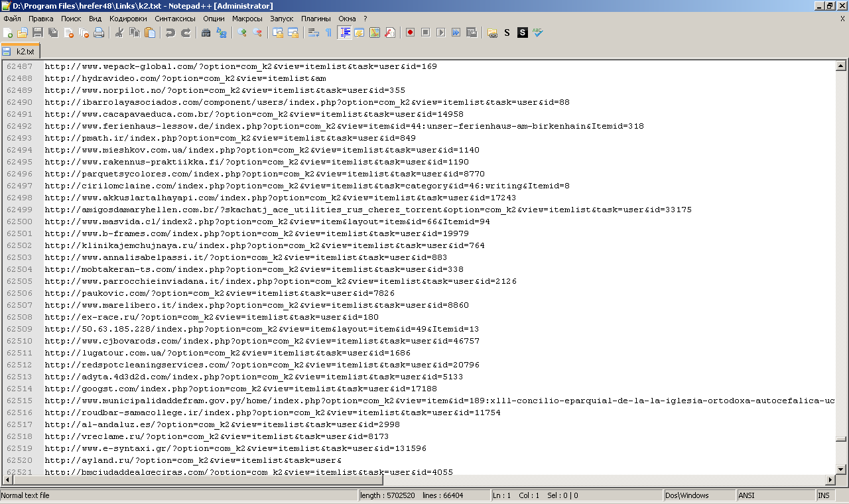Open the ? help menu
Image resolution: width=849 pixels, height=504 pixels.
[x=365, y=19]
